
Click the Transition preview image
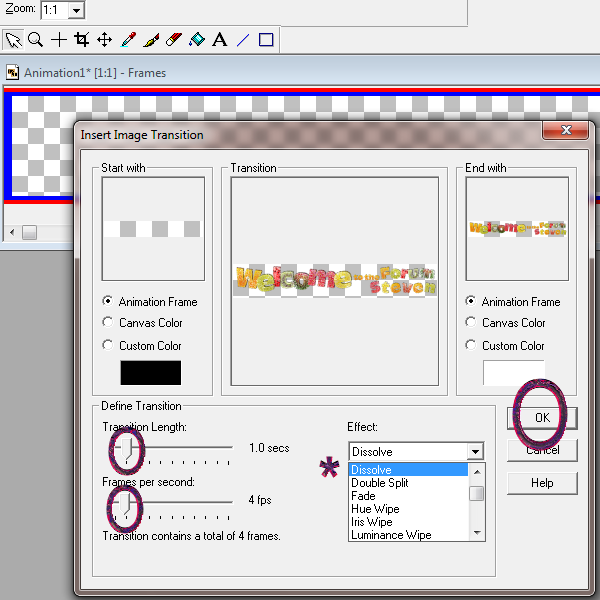[x=335, y=281]
